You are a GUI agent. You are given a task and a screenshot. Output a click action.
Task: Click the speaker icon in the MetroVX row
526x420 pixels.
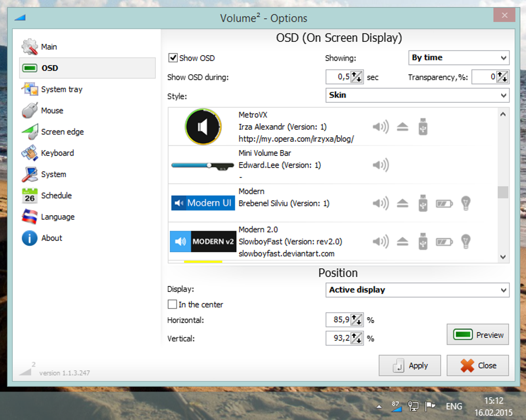tap(381, 127)
